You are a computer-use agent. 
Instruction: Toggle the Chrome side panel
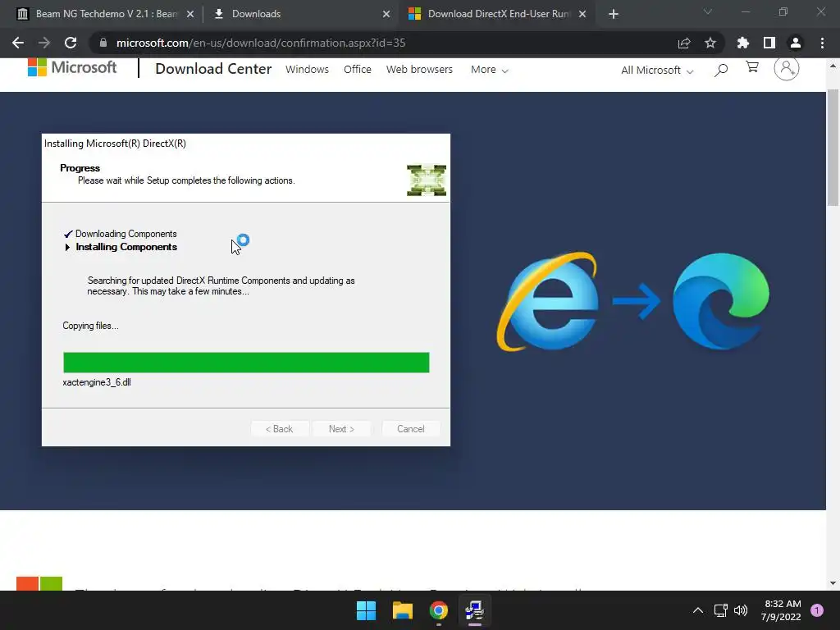point(769,43)
